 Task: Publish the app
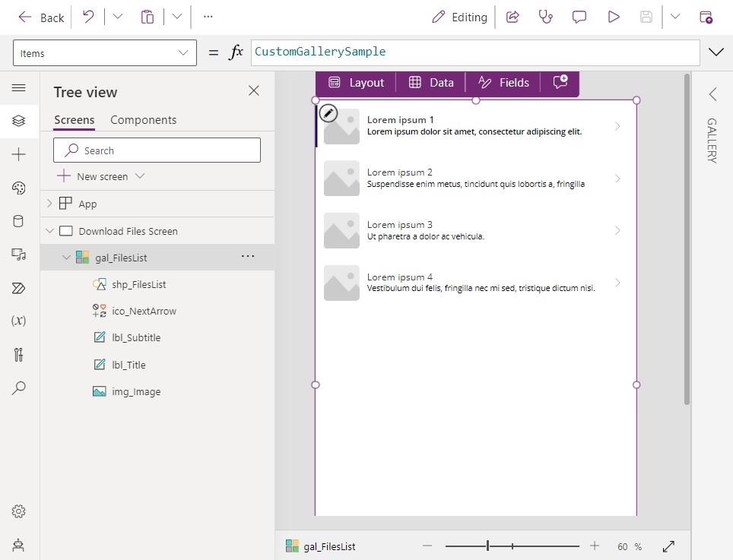click(706, 17)
